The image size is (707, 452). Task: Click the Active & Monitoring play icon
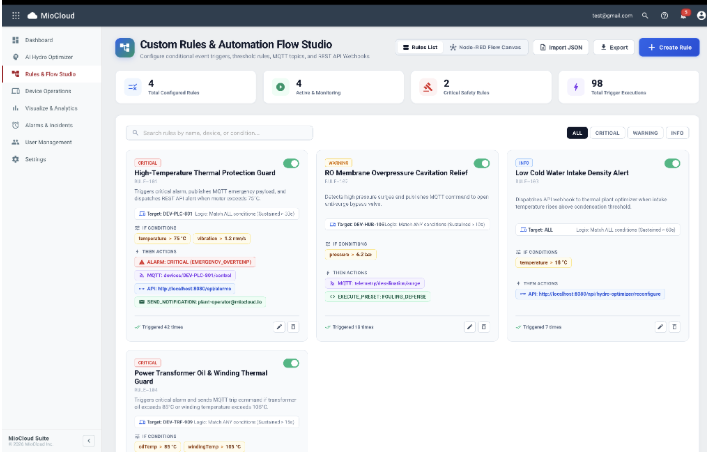(x=280, y=87)
